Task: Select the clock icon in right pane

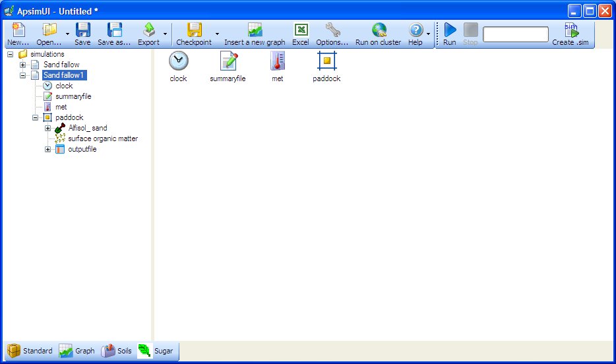Action: 178,61
